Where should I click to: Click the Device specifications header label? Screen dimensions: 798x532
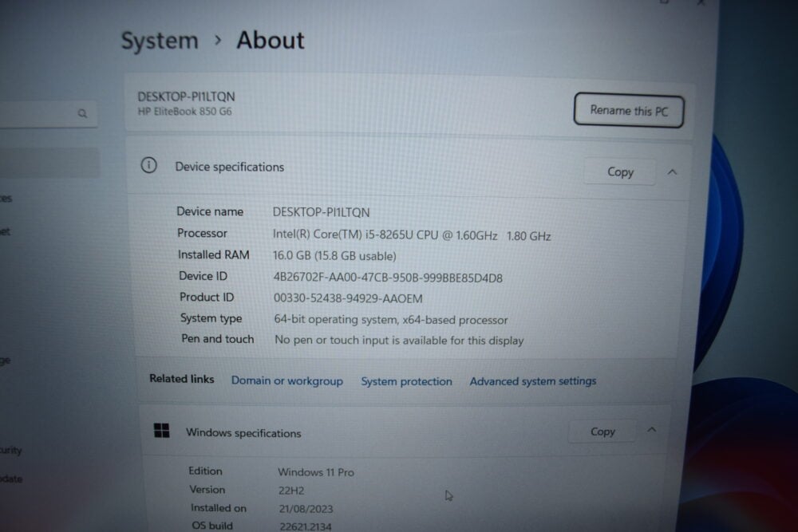(230, 167)
